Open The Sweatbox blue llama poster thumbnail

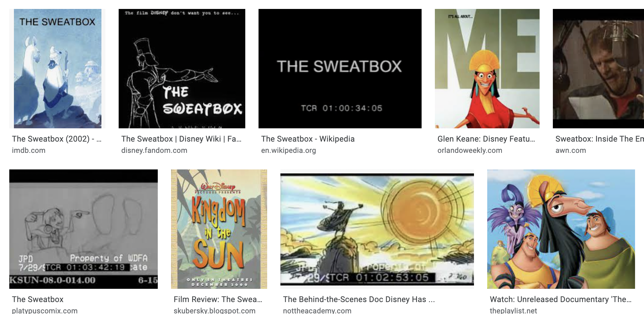point(57,69)
